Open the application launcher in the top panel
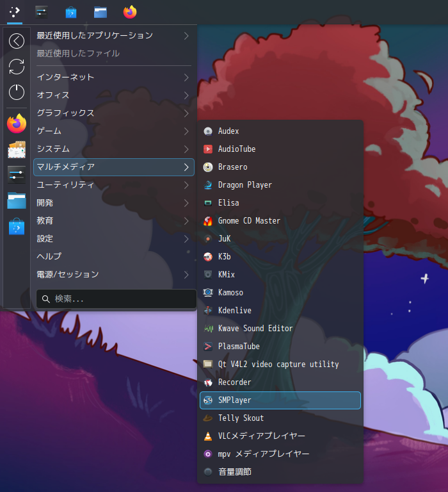Viewport: 448px width, 492px height. pyautogui.click(x=15, y=12)
